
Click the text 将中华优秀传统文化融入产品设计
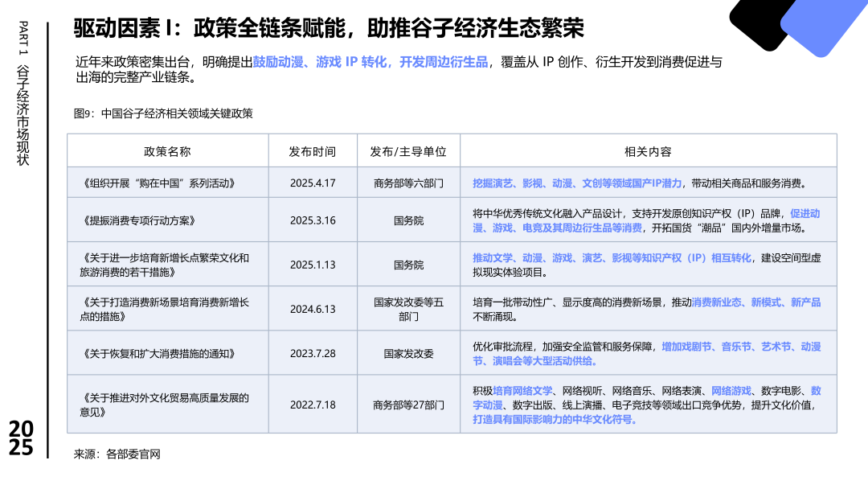pos(547,213)
